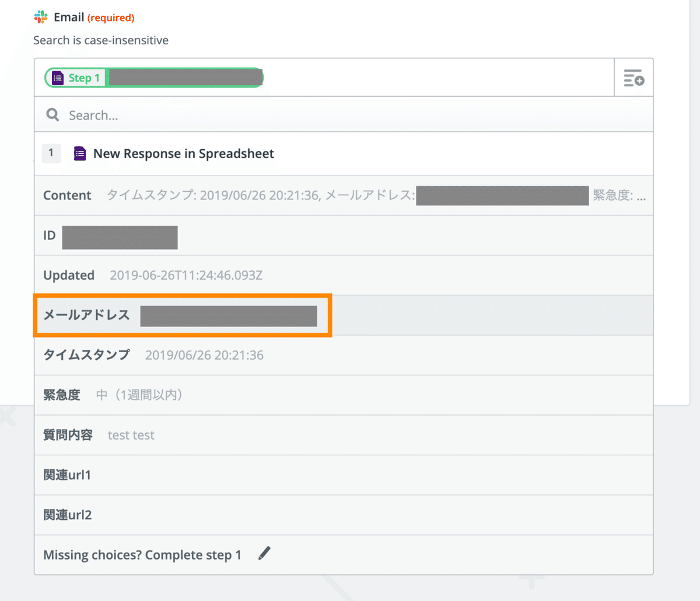Type in the Search field
Screen dimensions: 700x601
[x=350, y=115]
